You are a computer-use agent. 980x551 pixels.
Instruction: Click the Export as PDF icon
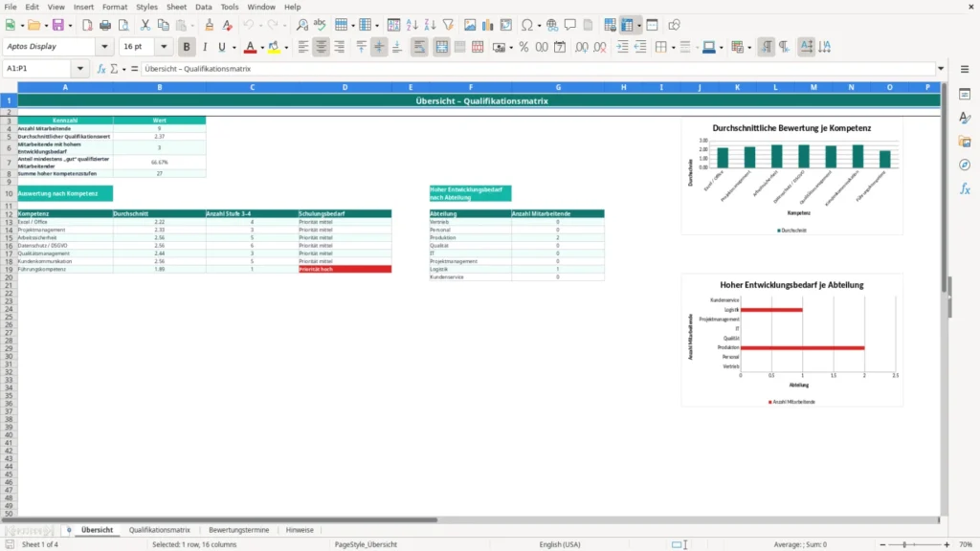[x=87, y=25]
